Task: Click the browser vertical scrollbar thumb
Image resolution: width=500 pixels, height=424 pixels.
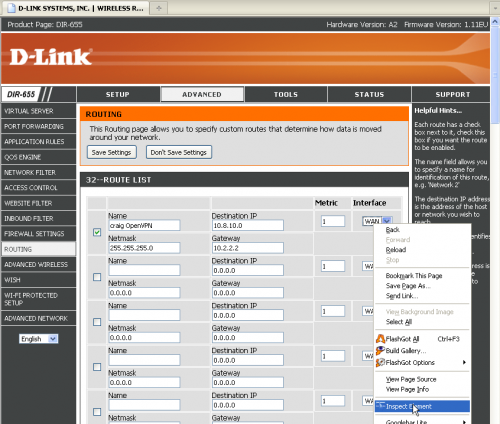Action: pyautogui.click(x=495, y=75)
